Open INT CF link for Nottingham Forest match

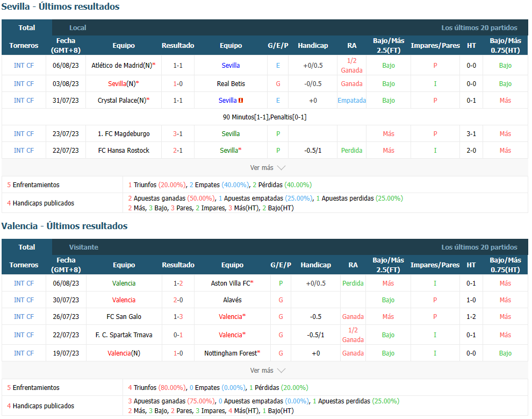point(24,353)
